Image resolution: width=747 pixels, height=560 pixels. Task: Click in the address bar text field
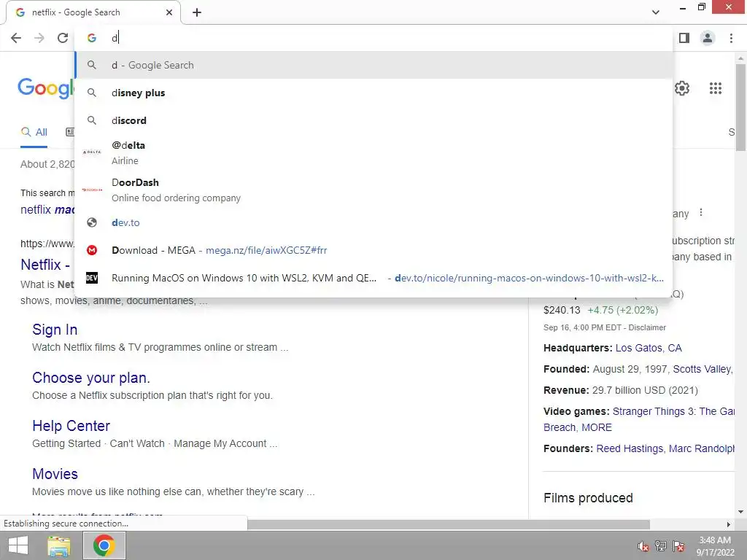pos(388,38)
